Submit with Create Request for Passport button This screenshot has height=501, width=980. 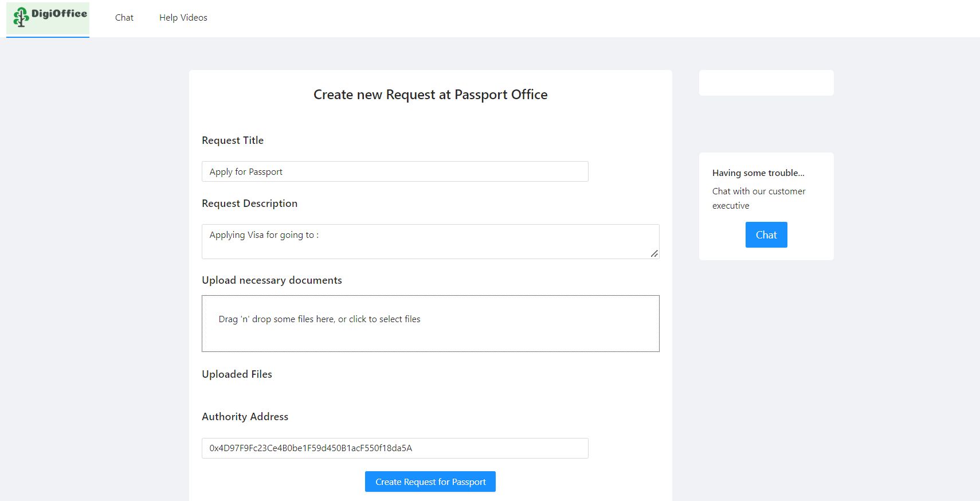(430, 482)
